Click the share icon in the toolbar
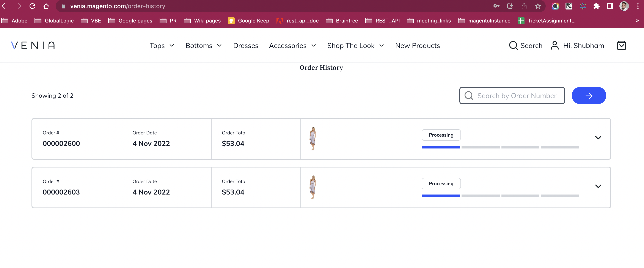The image size is (644, 268). [524, 6]
